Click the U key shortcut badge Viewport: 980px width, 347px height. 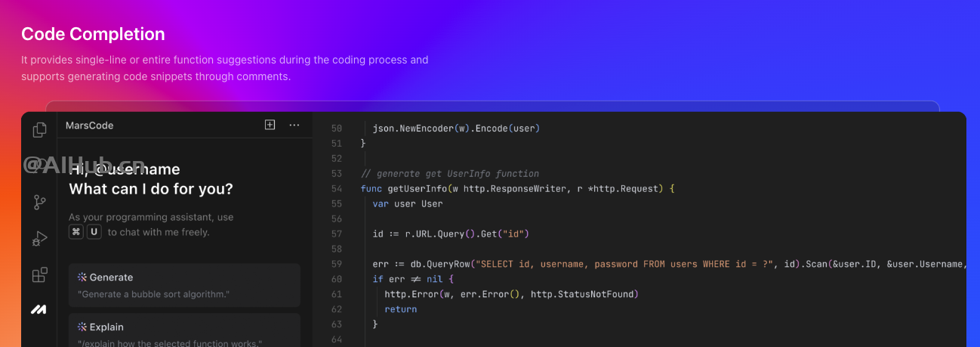pyautogui.click(x=94, y=232)
